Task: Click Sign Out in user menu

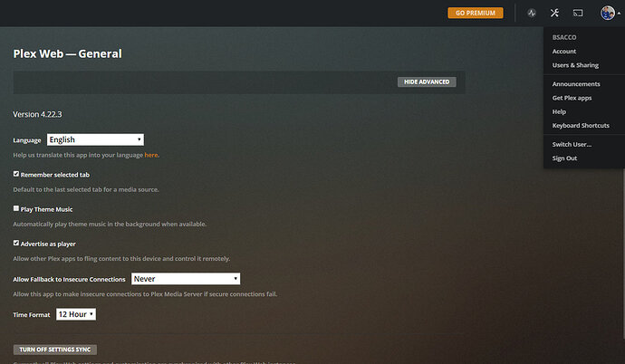Action: coord(564,158)
